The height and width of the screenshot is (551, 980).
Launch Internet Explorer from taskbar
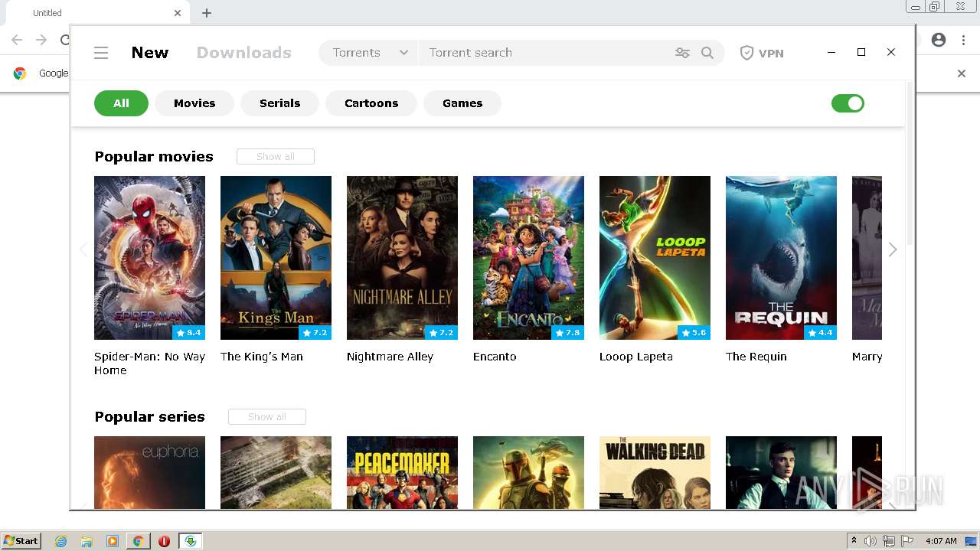pos(60,541)
